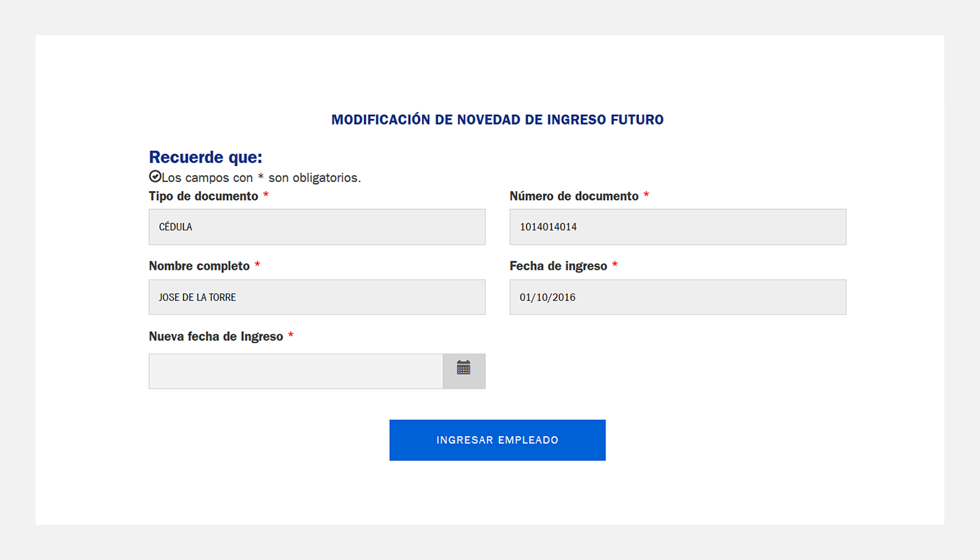The width and height of the screenshot is (980, 560).
Task: Click the red asterisk after Nueva fecha de Ingreso
Action: [x=290, y=336]
